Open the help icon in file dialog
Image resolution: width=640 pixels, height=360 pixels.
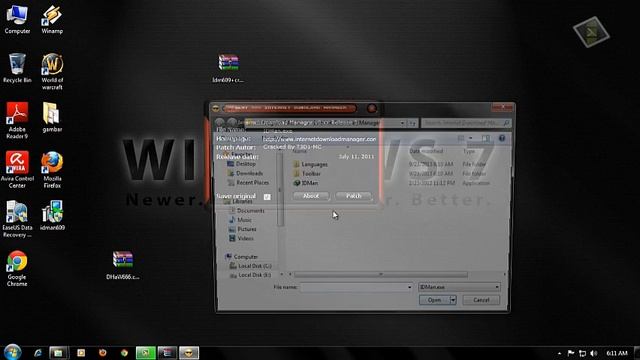502,138
